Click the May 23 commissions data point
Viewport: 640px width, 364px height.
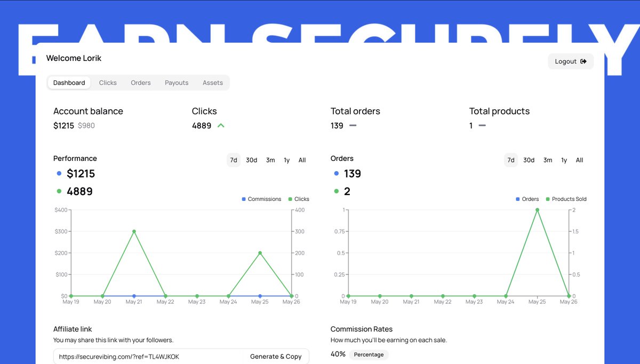[197, 296]
